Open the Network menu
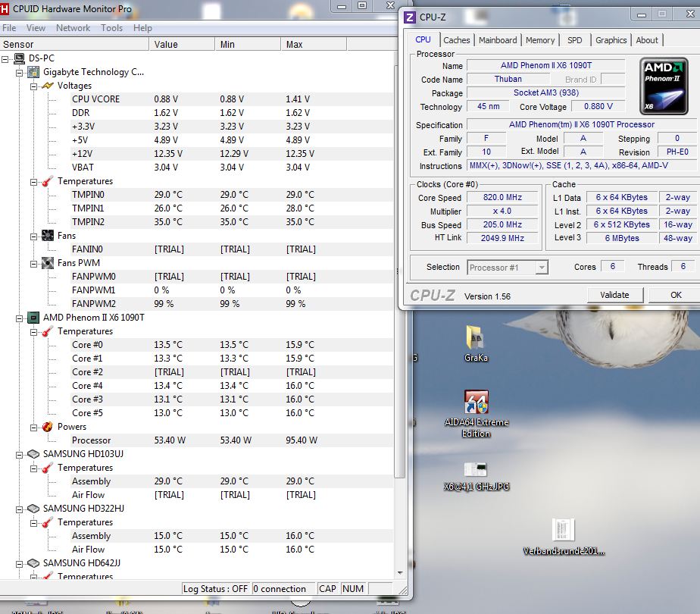700x614 pixels. (x=73, y=28)
